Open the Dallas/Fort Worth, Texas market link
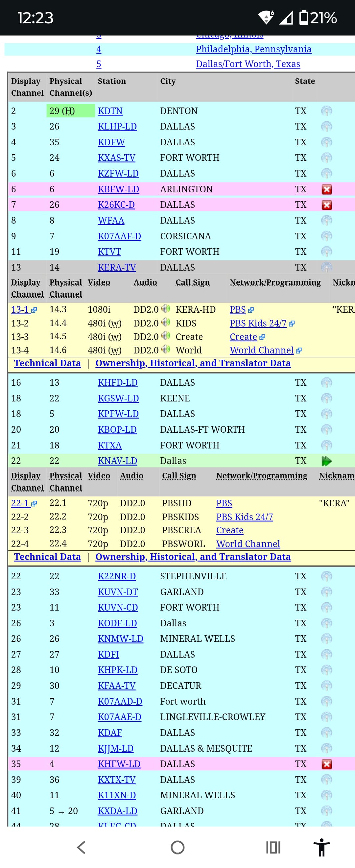The width and height of the screenshot is (355, 868). coord(248,64)
